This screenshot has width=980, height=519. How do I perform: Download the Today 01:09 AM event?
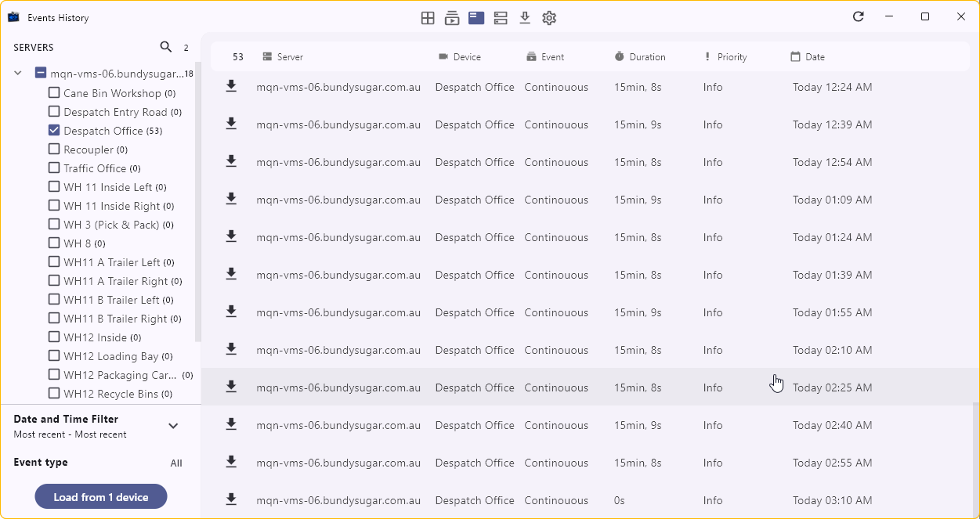(x=231, y=199)
